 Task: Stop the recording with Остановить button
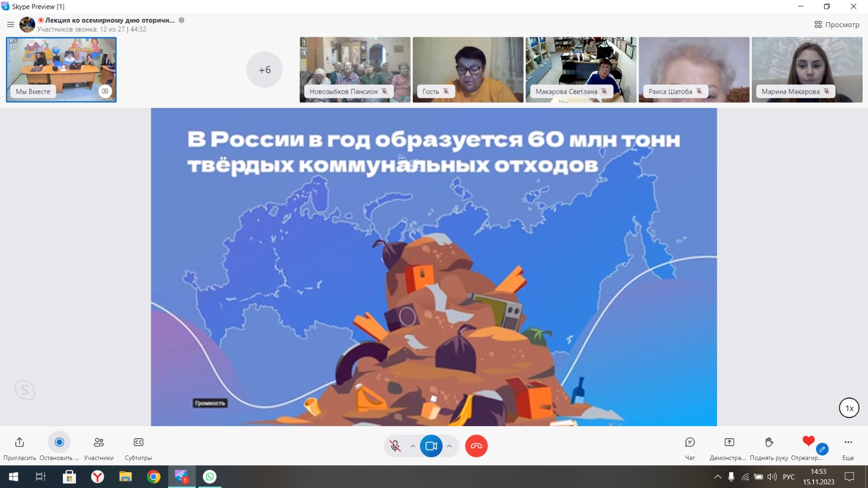point(59,442)
